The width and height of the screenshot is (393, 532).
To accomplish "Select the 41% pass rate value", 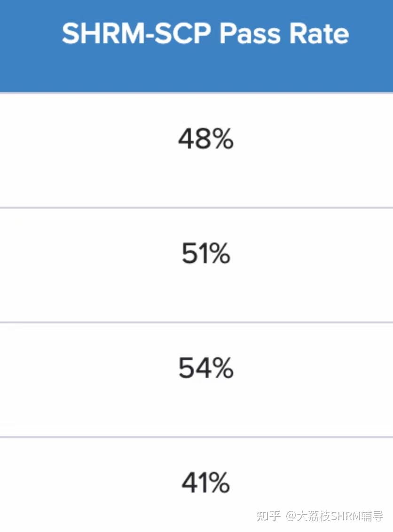I will (205, 483).
